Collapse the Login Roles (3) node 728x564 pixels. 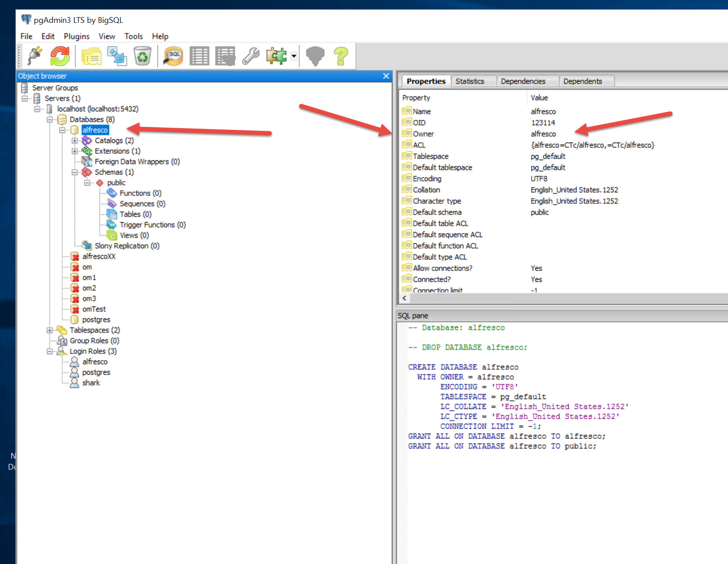[50, 352]
